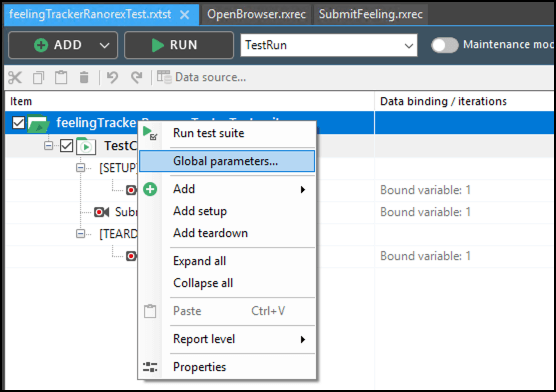Click the recording icon under SETUP
The width and height of the screenshot is (556, 392).
pyautogui.click(x=131, y=190)
